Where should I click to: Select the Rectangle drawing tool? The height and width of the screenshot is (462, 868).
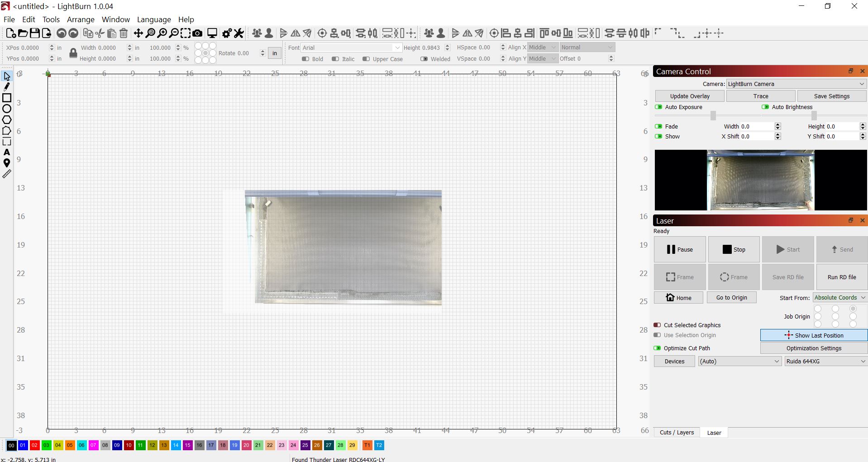point(7,98)
